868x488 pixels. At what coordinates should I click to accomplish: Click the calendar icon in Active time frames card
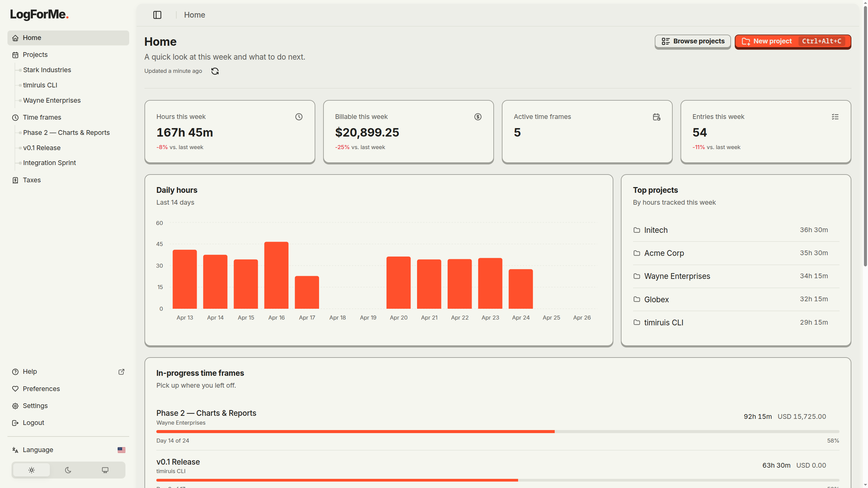pos(656,117)
